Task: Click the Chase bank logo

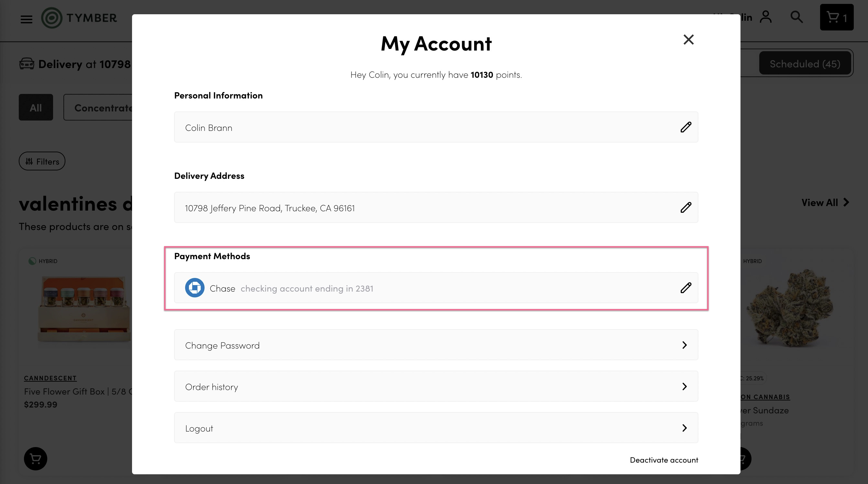Action: pos(195,288)
